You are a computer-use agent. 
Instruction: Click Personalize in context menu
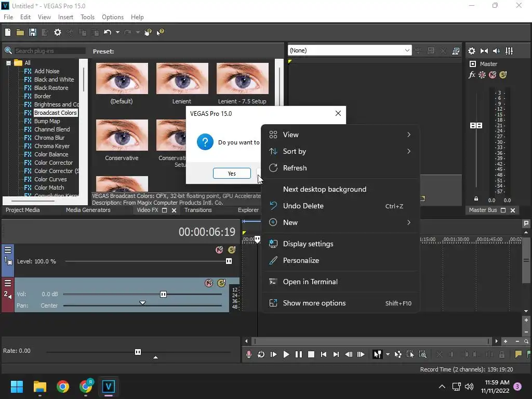pos(340,261)
